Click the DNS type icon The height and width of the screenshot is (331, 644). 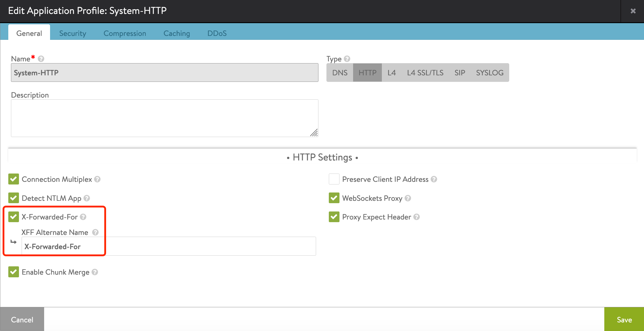click(340, 73)
